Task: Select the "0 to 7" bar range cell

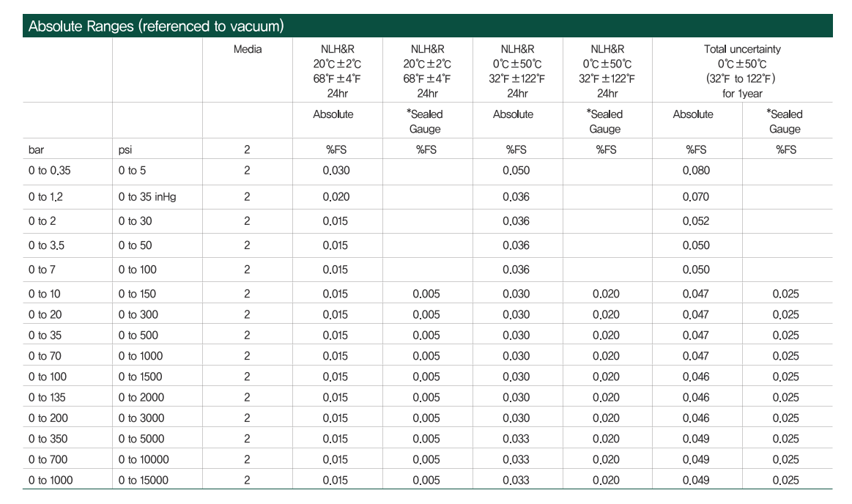Action: pos(42,270)
